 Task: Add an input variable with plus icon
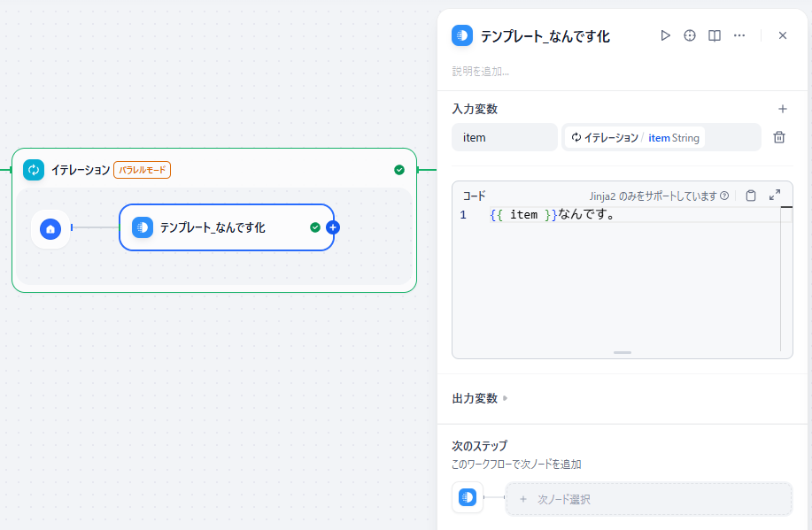click(783, 109)
